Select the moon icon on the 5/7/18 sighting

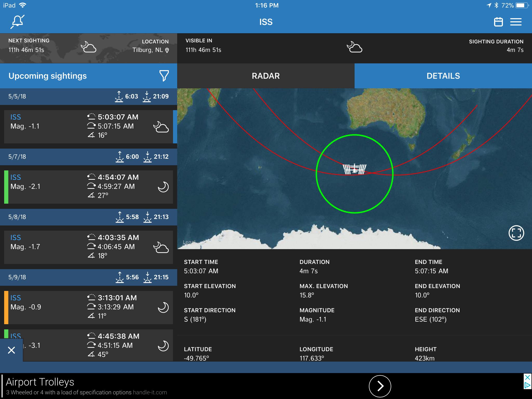(163, 187)
